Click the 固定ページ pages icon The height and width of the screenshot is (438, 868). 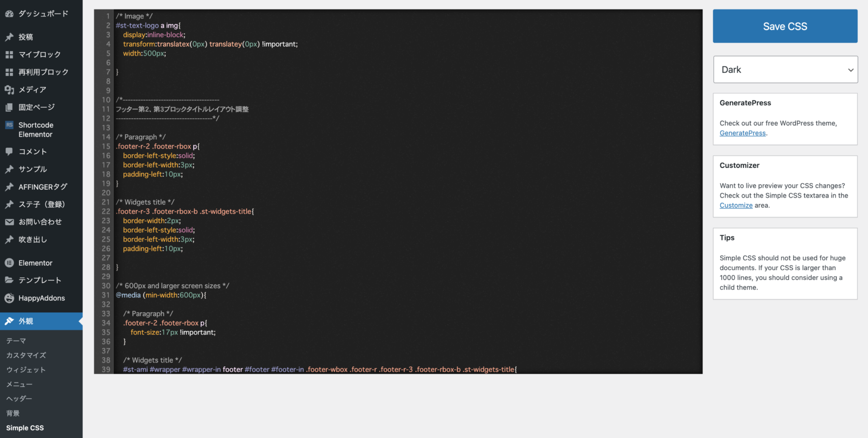tap(9, 107)
